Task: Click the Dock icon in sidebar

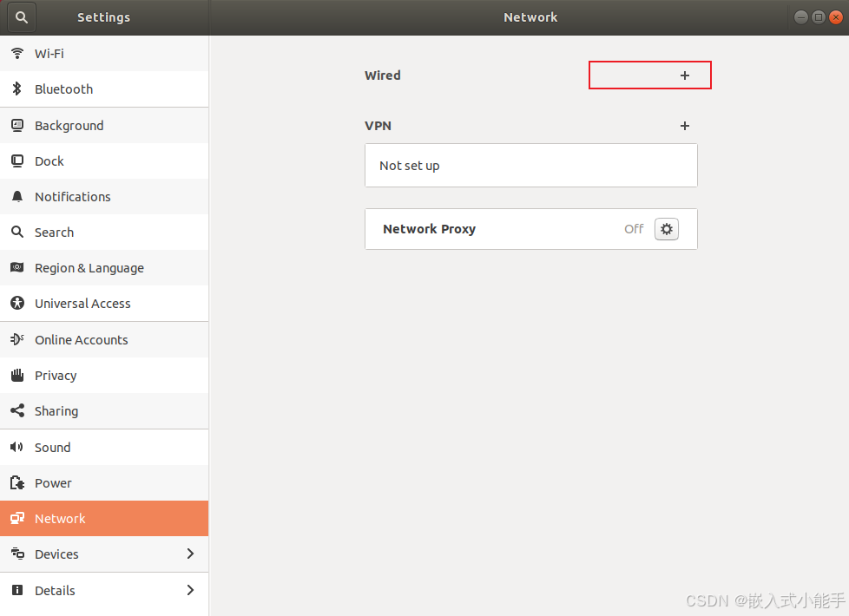Action: (x=17, y=161)
